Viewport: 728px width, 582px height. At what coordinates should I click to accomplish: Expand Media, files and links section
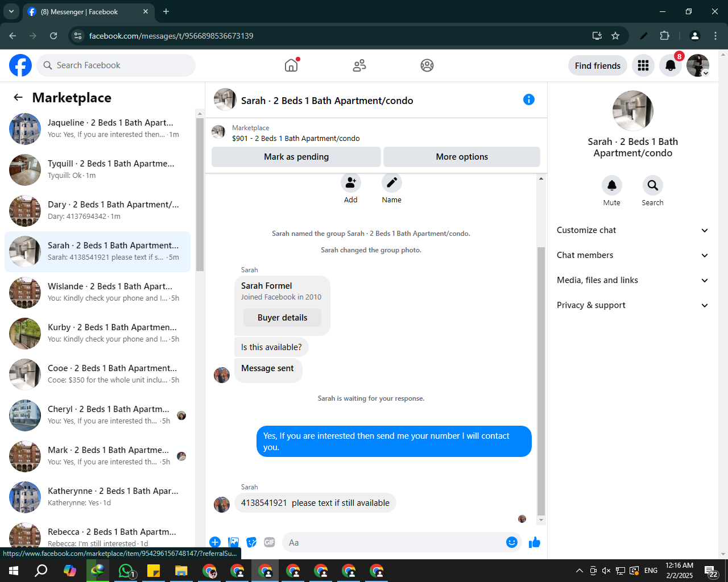(633, 280)
